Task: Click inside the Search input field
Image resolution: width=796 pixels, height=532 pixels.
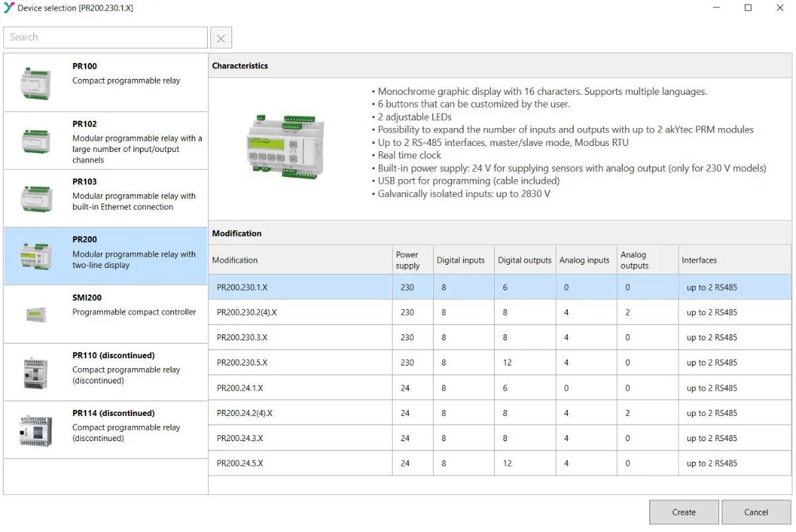Action: 105,37
